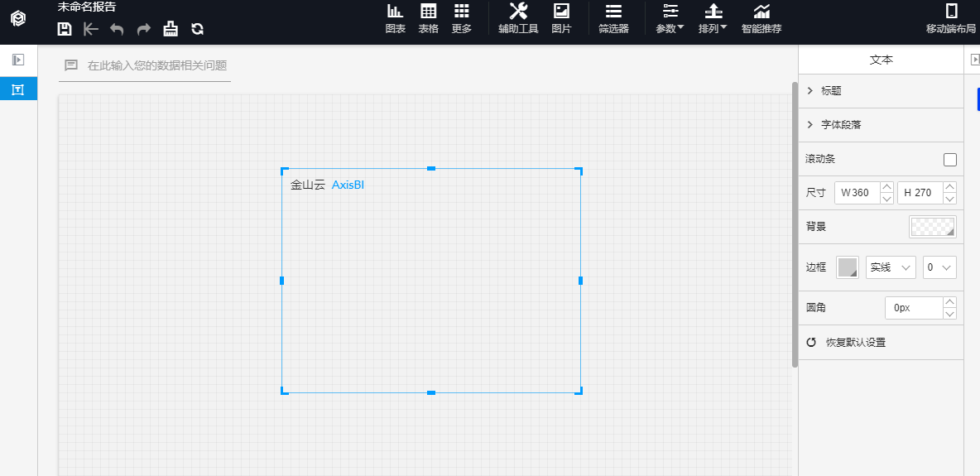Open 智能推荐 smart recommendation

[761, 19]
